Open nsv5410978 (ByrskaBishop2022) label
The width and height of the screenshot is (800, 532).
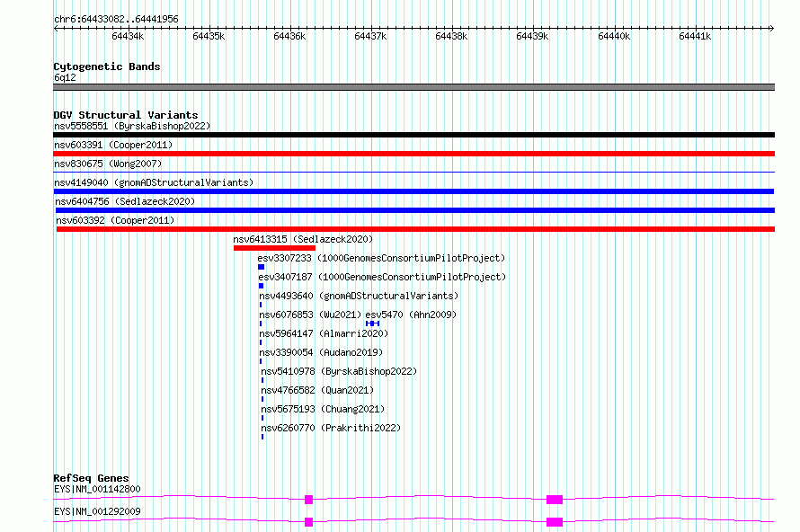[339, 371]
